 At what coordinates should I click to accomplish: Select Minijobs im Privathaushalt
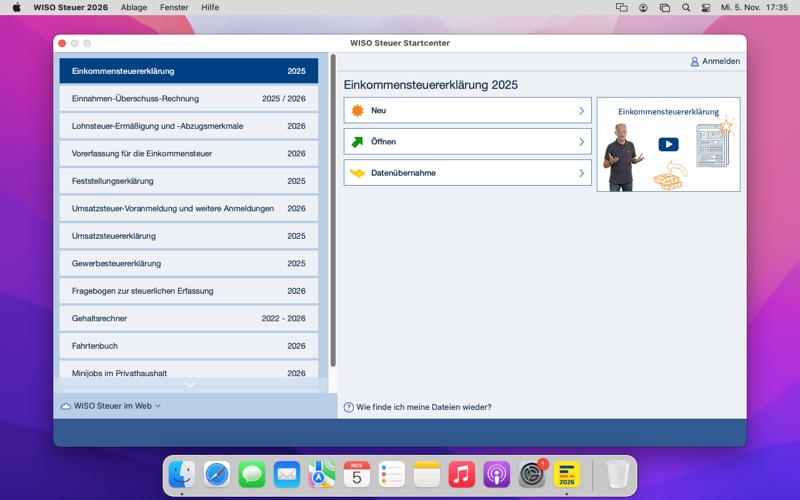pyautogui.click(x=189, y=371)
